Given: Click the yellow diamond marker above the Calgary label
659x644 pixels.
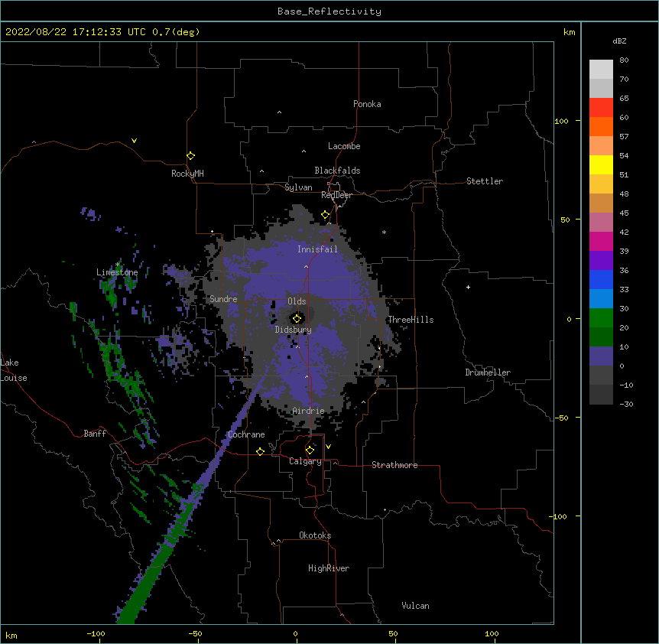Looking at the screenshot, I should [310, 450].
